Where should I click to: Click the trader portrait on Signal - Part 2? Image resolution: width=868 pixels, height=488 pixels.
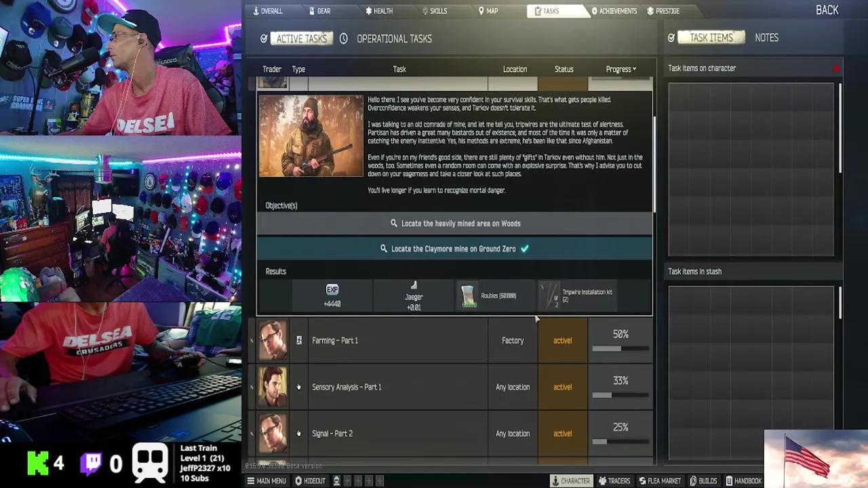[273, 433]
